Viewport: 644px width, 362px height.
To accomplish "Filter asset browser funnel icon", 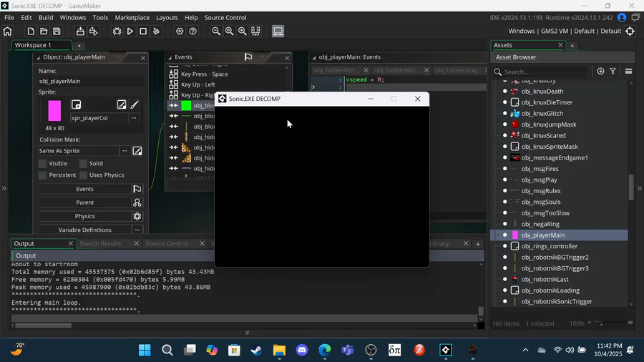I will pyautogui.click(x=613, y=72).
